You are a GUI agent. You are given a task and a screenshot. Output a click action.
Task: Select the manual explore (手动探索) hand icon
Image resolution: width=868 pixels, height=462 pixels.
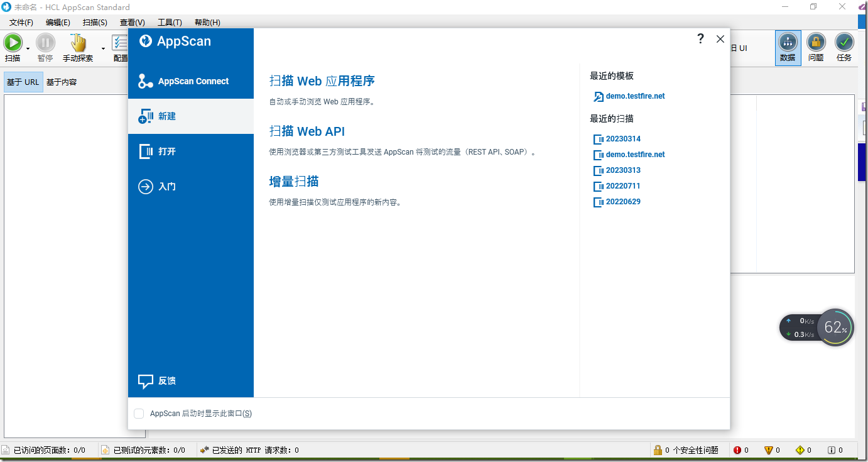coord(79,43)
